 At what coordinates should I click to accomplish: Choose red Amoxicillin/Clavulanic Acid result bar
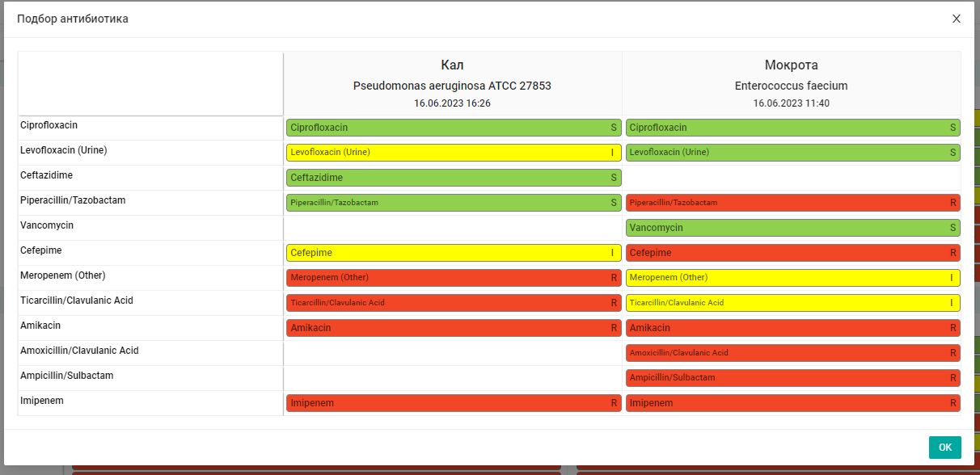(792, 353)
